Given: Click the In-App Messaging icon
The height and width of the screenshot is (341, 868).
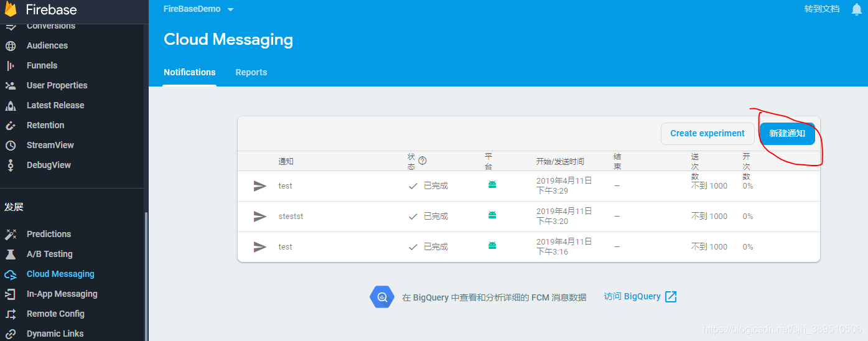Looking at the screenshot, I should [x=11, y=294].
